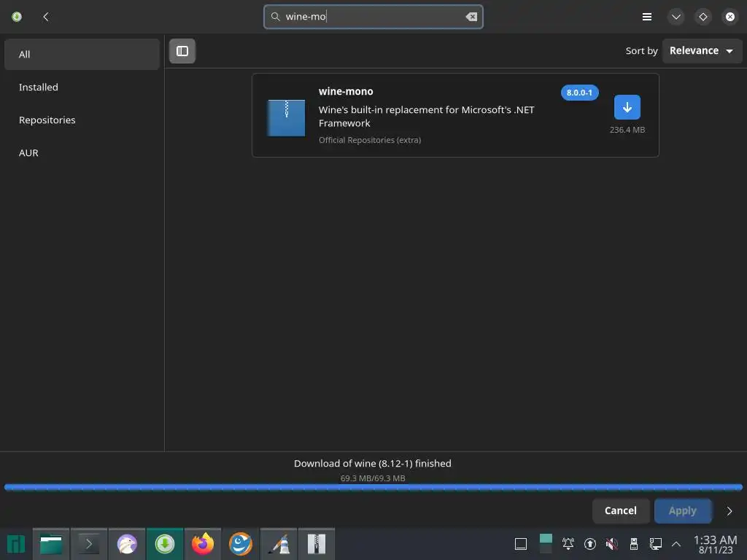Maximize window with diamond button
This screenshot has width=747, height=560.
click(x=703, y=17)
